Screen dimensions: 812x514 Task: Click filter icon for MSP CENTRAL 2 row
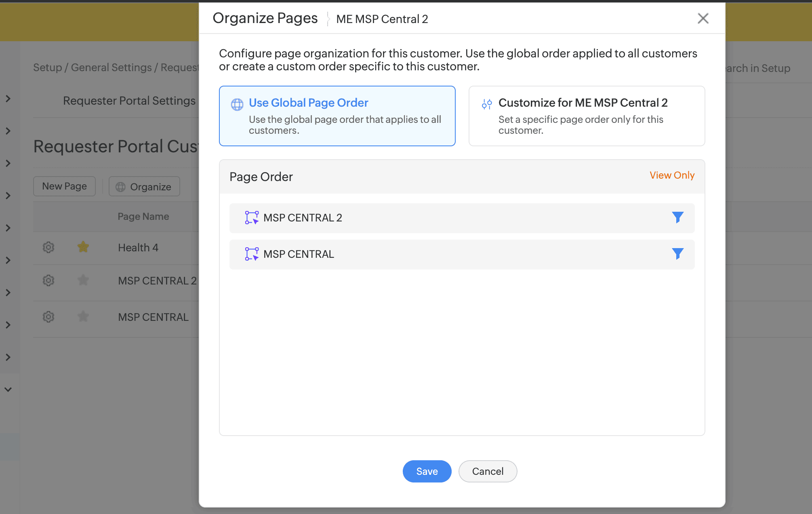pos(677,217)
